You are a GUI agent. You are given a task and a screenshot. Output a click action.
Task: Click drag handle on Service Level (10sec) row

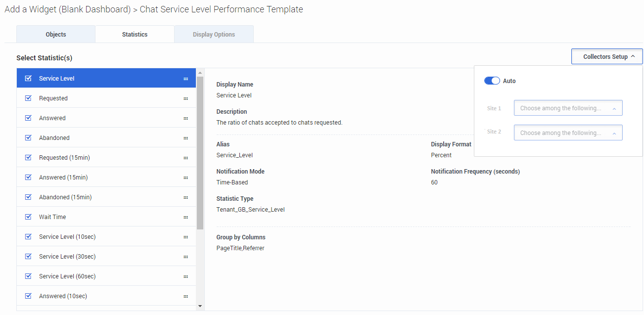tap(185, 237)
